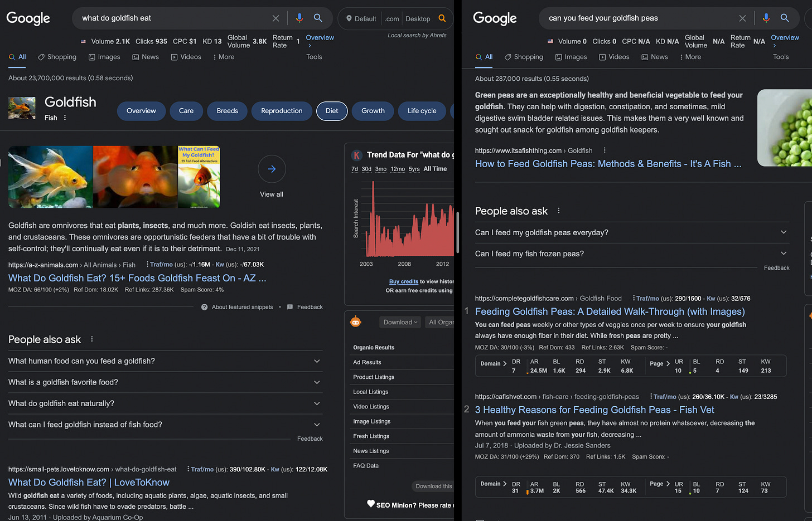The image size is (812, 521).
Task: Open 'How to Feed Goldfish Peas' featured result
Action: (x=608, y=164)
